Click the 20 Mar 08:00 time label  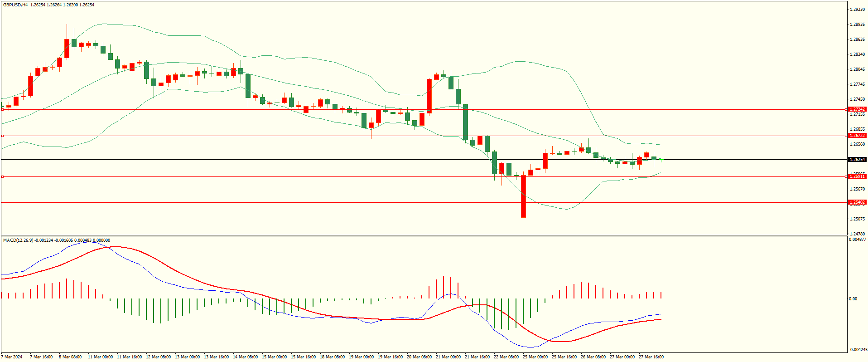point(419,357)
